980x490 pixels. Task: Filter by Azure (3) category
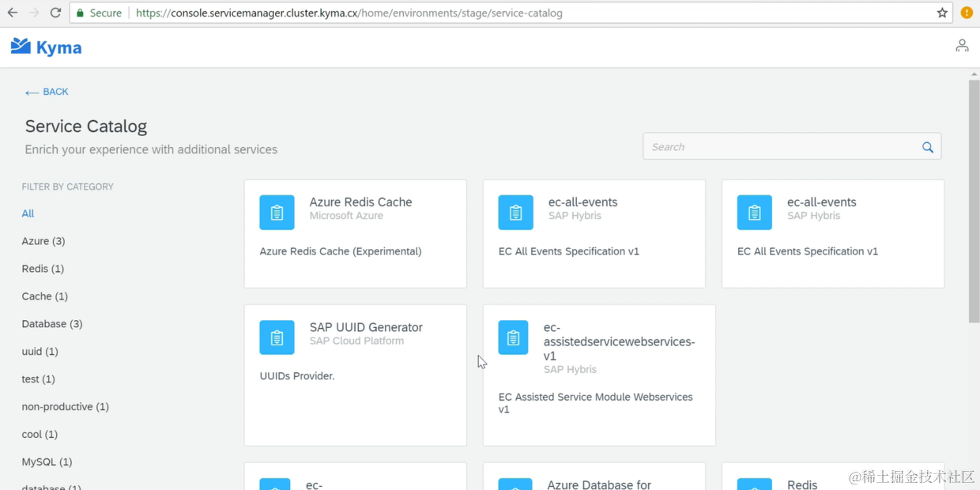43,241
